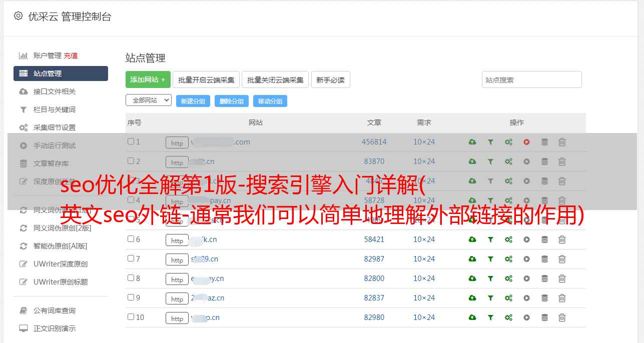
Task: Click the trash icon in row 1
Action: (x=562, y=142)
